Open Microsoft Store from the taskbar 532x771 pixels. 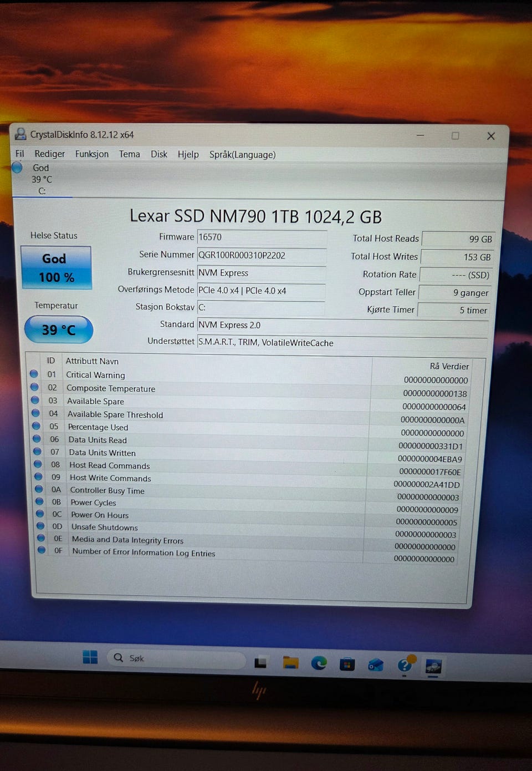[347, 664]
